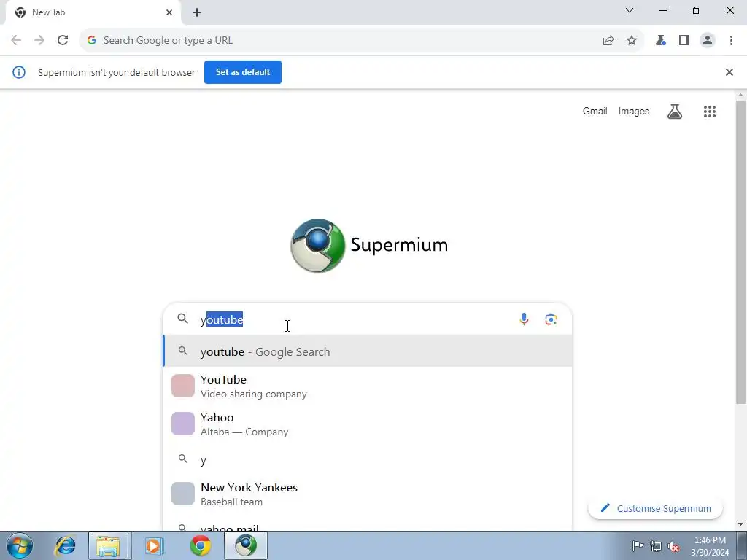Open Google Chrome from the taskbar

[201, 545]
